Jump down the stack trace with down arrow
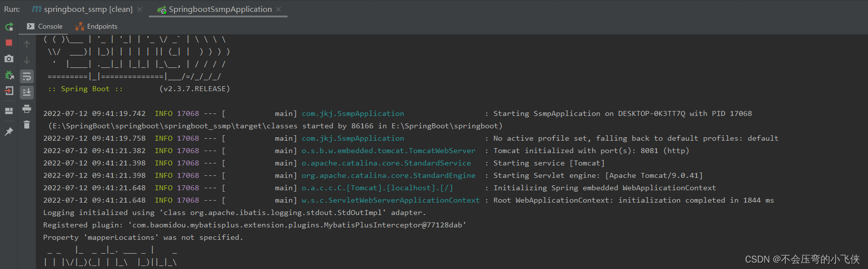Image resolution: width=868 pixels, height=269 pixels. pos(27,60)
